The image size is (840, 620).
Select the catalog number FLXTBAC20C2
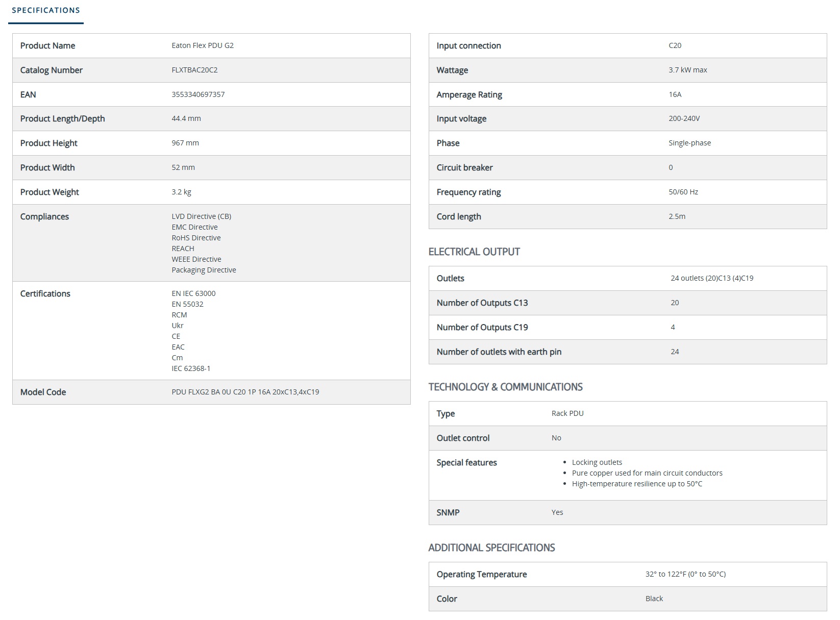[194, 70]
